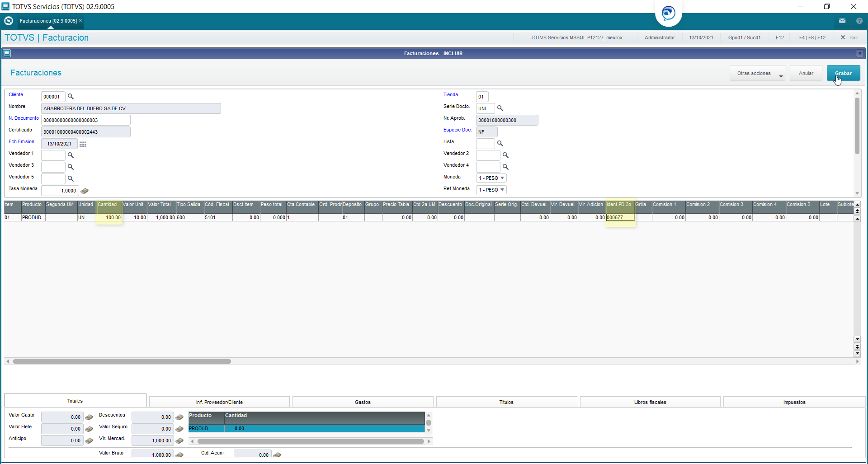Click the Serie Docto. UNI field

485,108
